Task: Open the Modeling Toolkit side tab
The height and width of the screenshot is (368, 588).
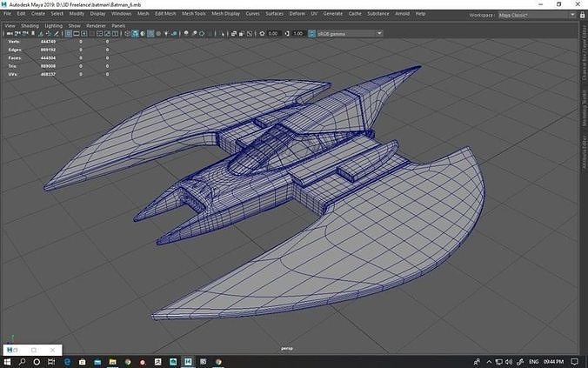Action: (584, 108)
